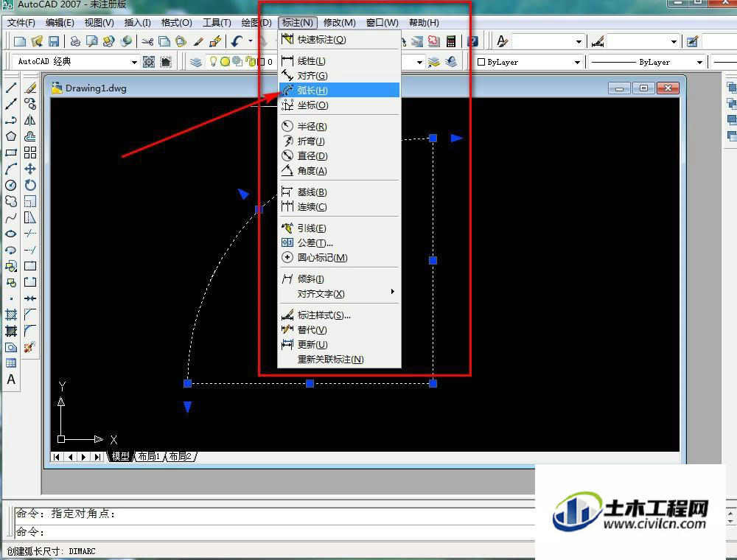Select the Rotate modify tool
Screen dimensions: 737x560
(x=30, y=185)
